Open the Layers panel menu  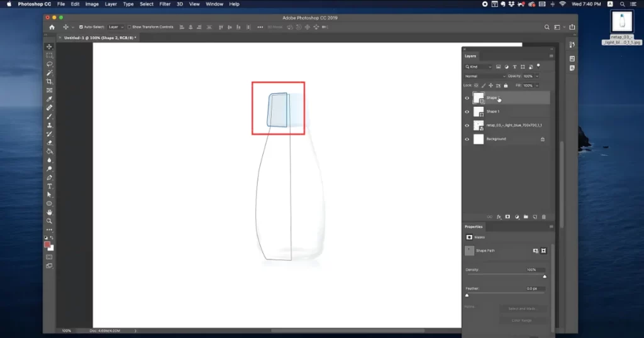click(x=551, y=56)
